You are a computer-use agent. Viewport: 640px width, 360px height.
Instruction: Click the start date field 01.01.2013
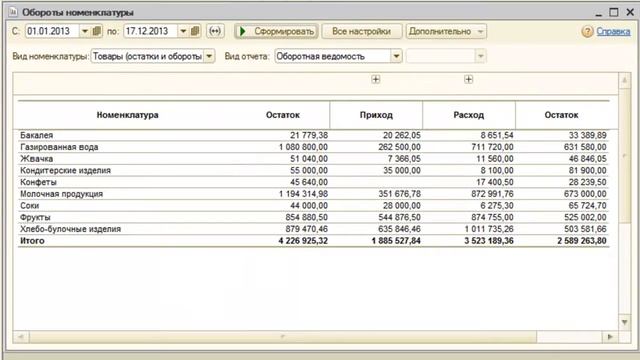click(52, 31)
